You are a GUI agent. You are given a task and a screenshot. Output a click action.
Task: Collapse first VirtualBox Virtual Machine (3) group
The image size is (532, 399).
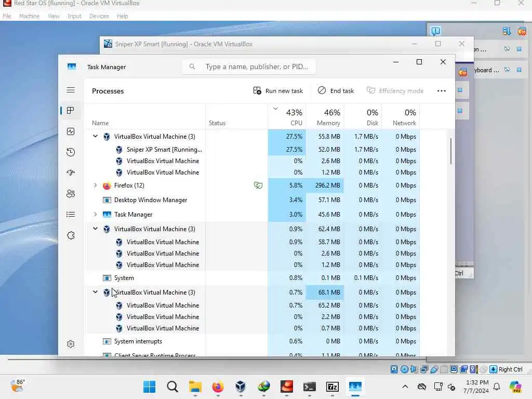click(96, 137)
